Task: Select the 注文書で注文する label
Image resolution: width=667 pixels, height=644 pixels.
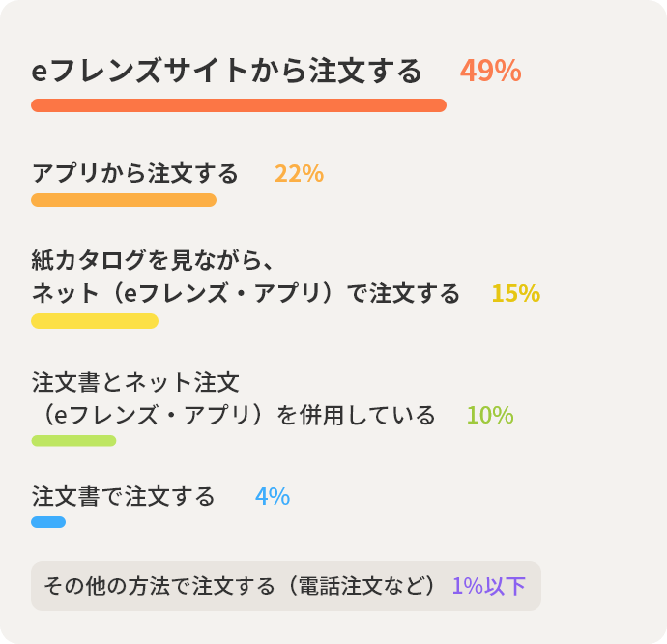Action: click(x=123, y=497)
